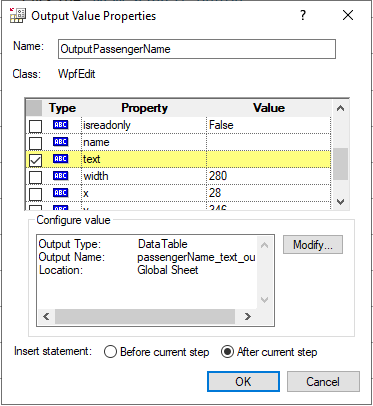Click the ABC icon in x row
The image size is (373, 406).
pyautogui.click(x=60, y=193)
